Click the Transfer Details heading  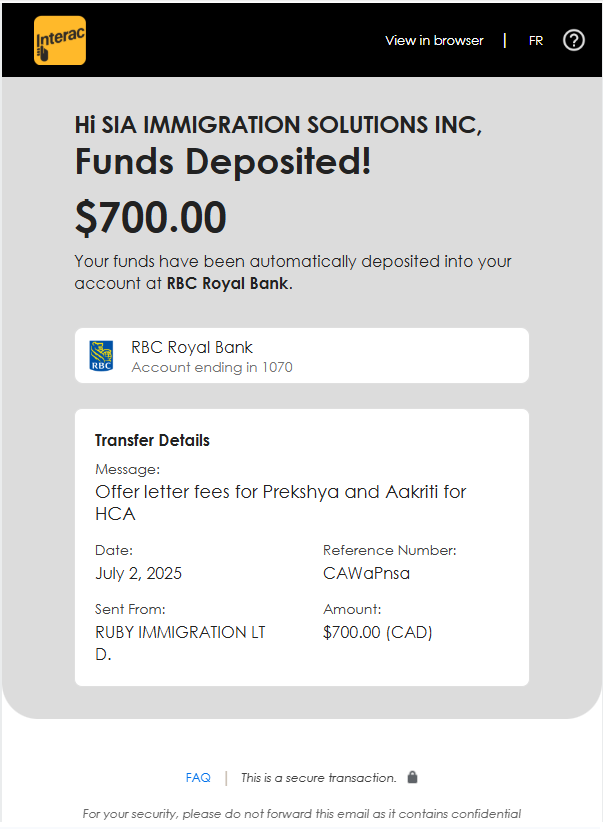pos(152,440)
